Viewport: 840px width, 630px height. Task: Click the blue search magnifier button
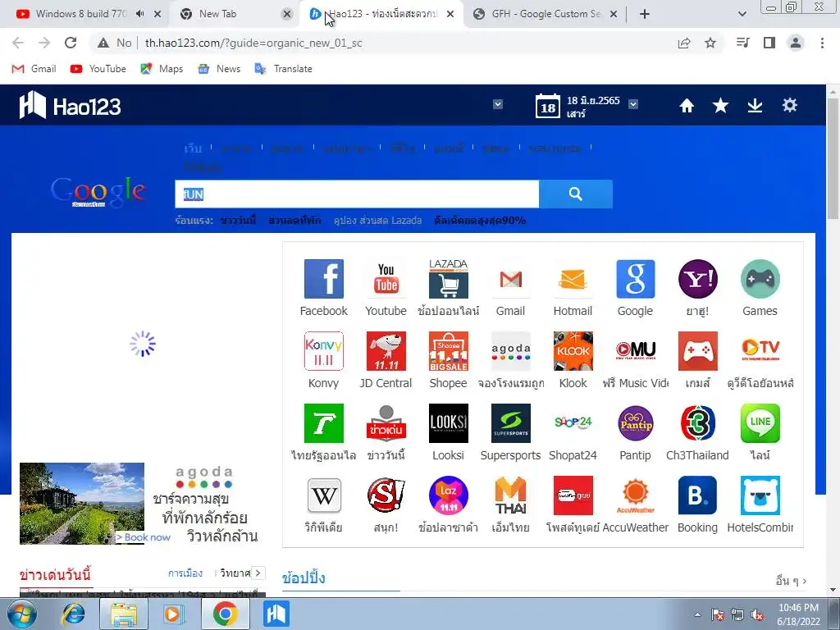(x=575, y=194)
